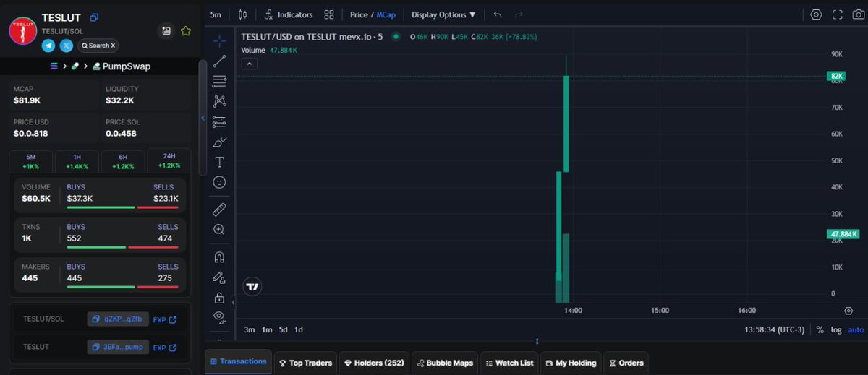Image resolution: width=868 pixels, height=375 pixels.
Task: Open the My Holding tab
Action: (x=571, y=363)
